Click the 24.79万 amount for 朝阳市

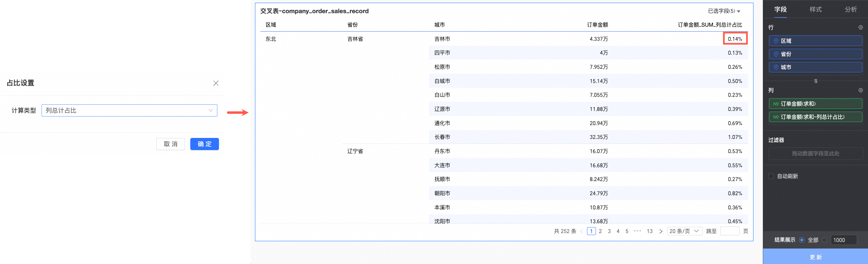[x=599, y=193]
